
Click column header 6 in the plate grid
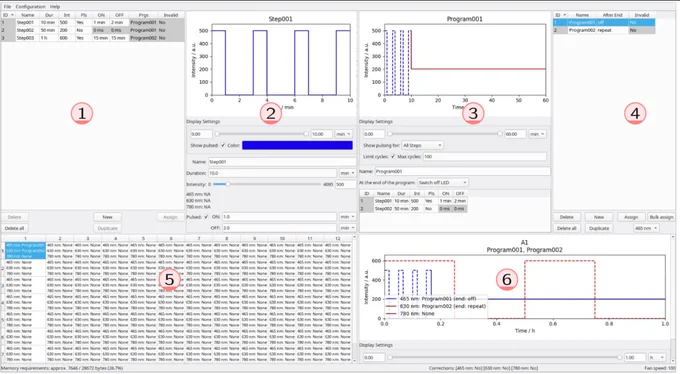pyautogui.click(x=171, y=239)
